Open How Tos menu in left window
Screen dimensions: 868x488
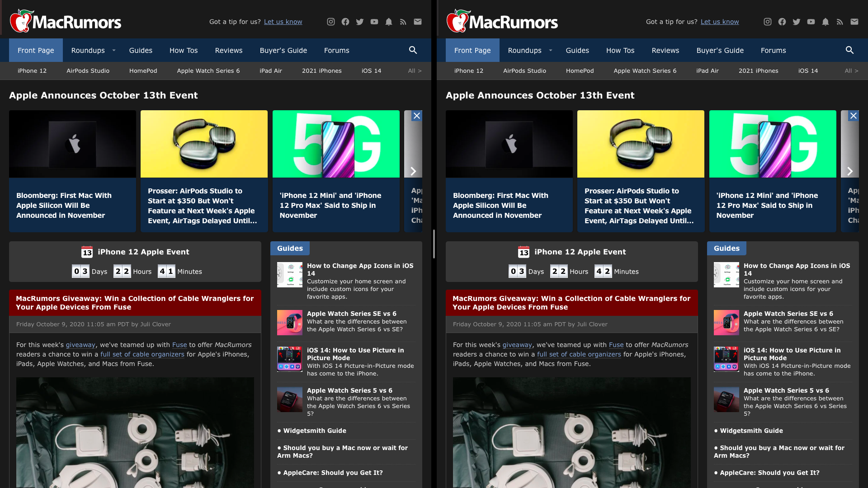pos(184,50)
